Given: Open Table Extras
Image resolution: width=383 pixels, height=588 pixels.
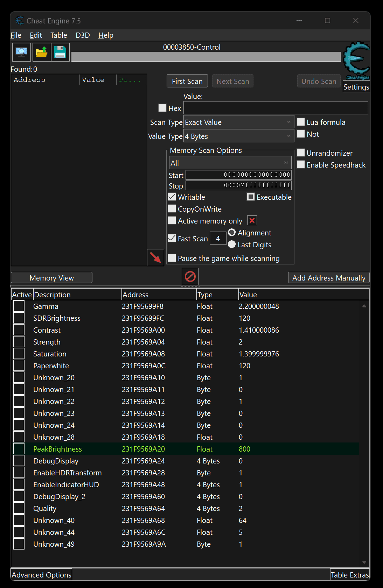Looking at the screenshot, I should [350, 575].
